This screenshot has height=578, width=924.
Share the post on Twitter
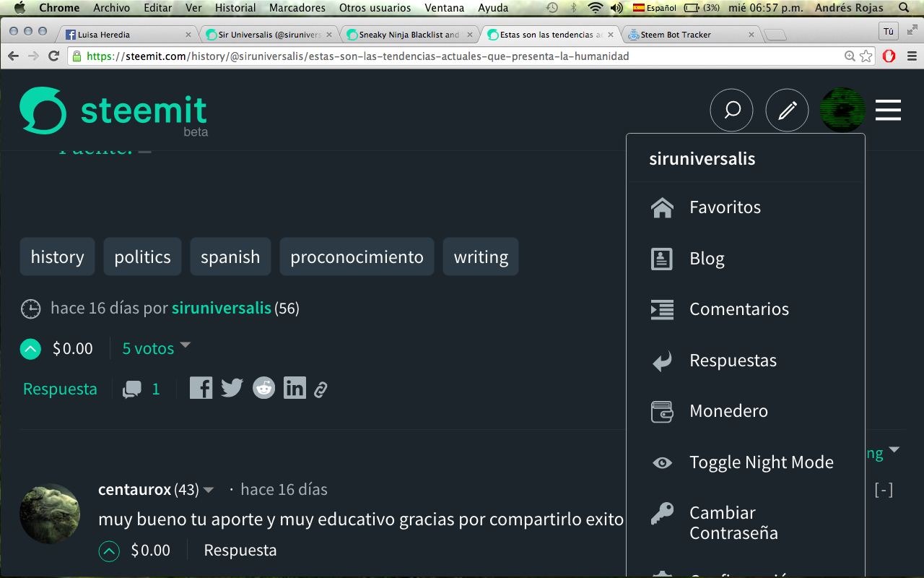(232, 387)
